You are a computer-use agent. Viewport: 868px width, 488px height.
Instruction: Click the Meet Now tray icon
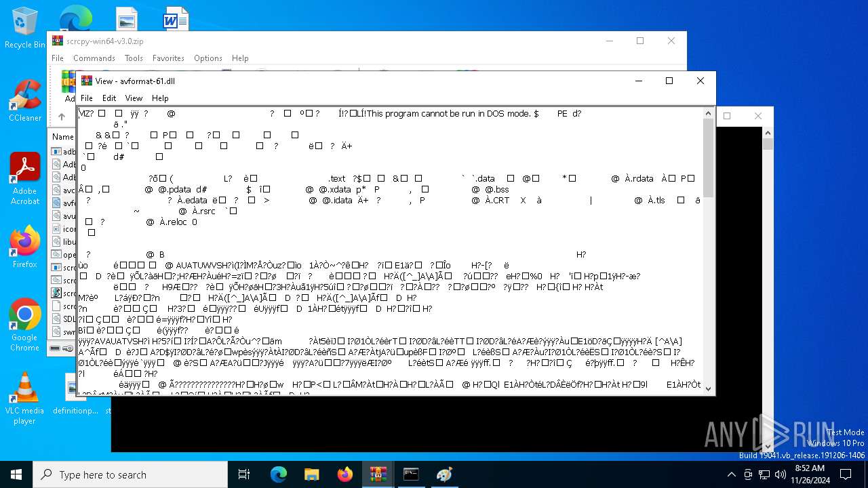click(x=748, y=474)
